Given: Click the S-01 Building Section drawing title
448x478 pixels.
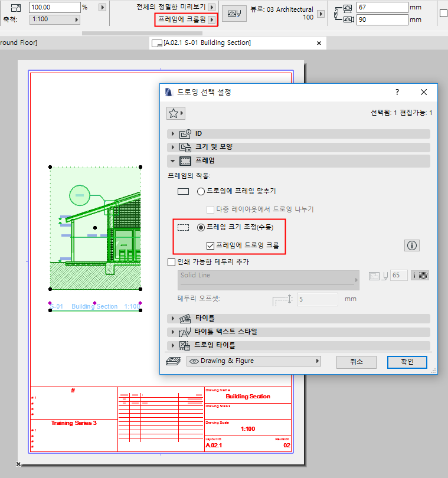Looking at the screenshot, I should pyautogui.click(x=95, y=306).
